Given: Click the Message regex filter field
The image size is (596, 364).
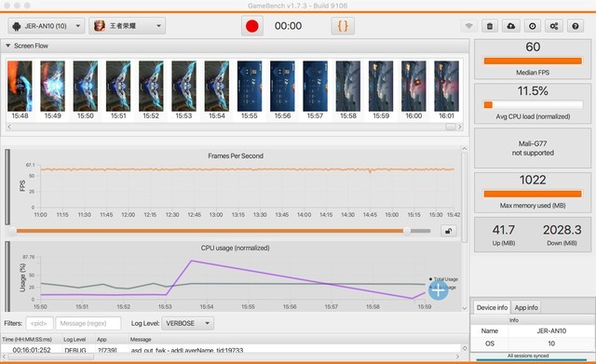Looking at the screenshot, I should click(88, 323).
